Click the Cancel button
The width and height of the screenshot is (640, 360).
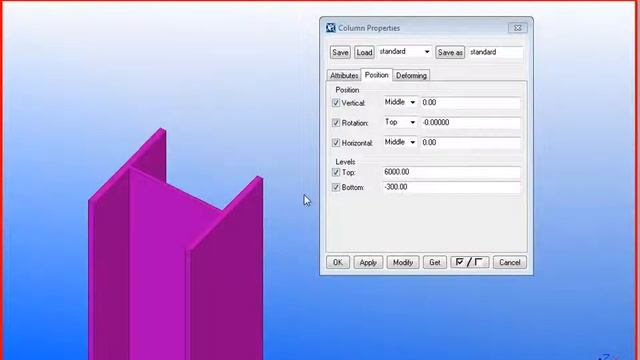(509, 262)
